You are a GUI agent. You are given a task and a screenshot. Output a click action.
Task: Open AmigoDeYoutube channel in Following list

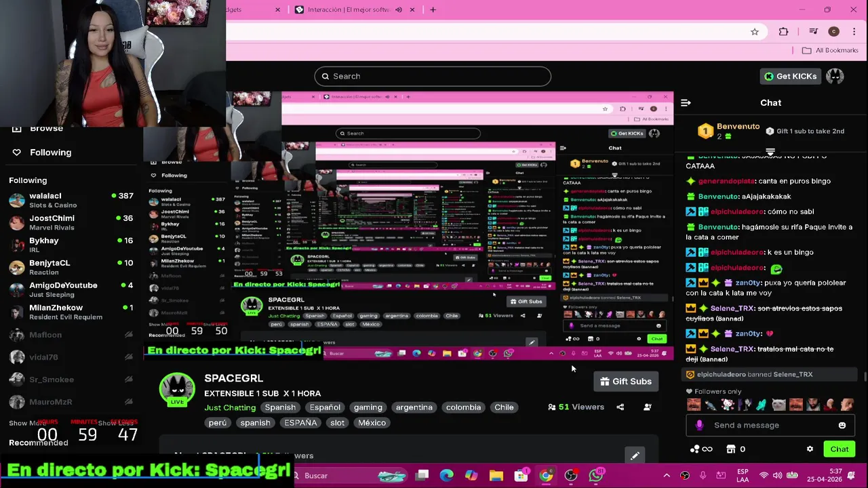71,289
